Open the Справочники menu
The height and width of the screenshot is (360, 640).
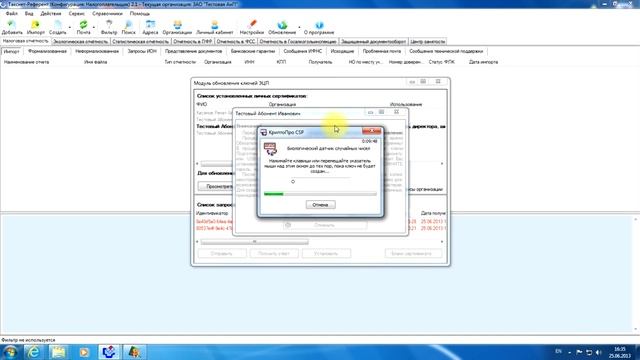(x=107, y=13)
